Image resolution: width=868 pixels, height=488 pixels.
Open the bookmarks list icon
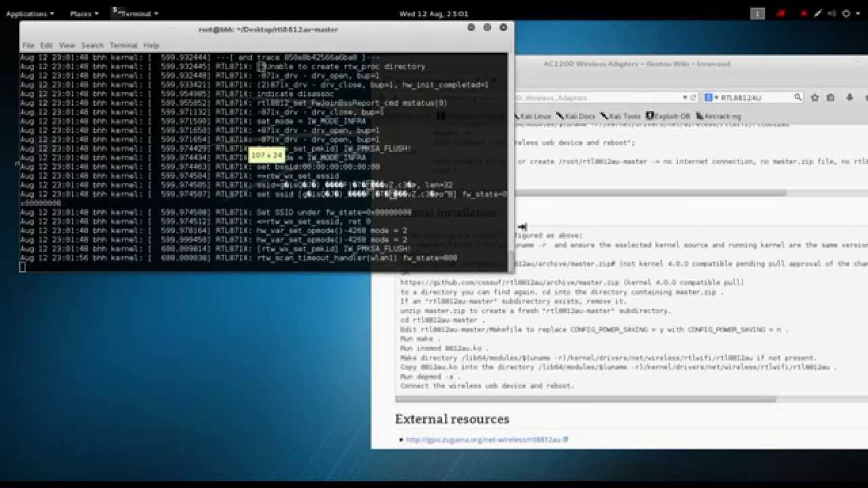point(831,98)
